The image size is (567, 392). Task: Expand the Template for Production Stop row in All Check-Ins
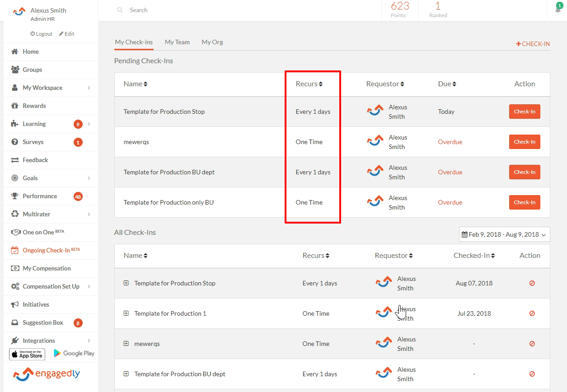point(126,283)
